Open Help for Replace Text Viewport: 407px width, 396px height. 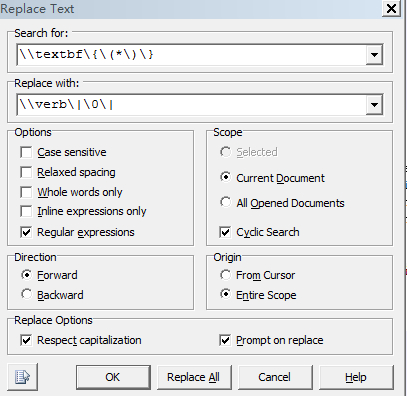356,377
